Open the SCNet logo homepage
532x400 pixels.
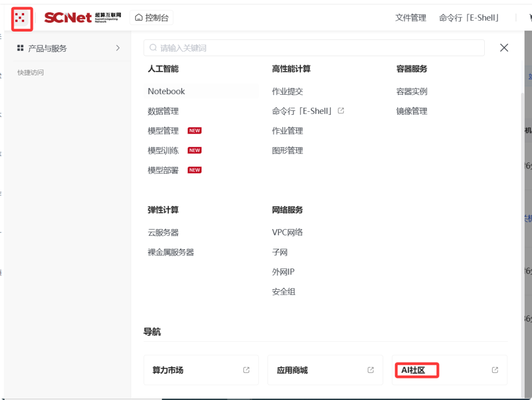pyautogui.click(x=82, y=17)
